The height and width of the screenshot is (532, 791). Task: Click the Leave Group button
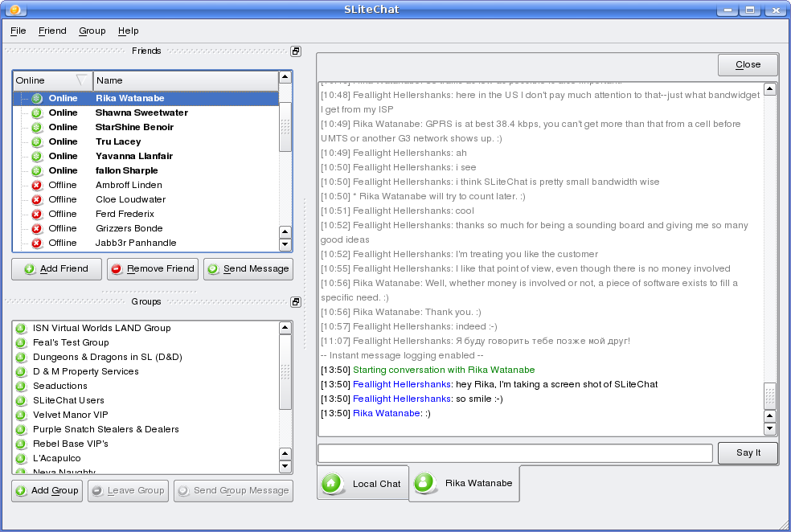[x=128, y=491]
